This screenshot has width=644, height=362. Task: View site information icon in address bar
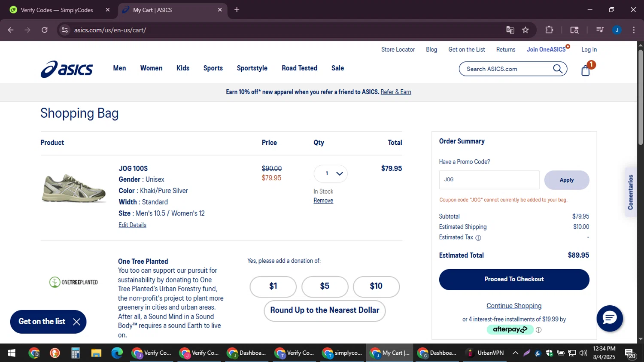click(65, 30)
